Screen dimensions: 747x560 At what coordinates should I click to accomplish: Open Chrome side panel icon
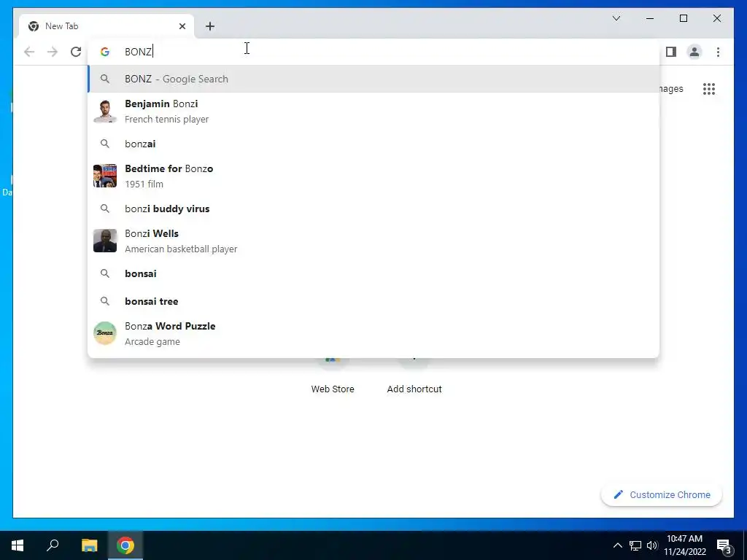click(671, 52)
